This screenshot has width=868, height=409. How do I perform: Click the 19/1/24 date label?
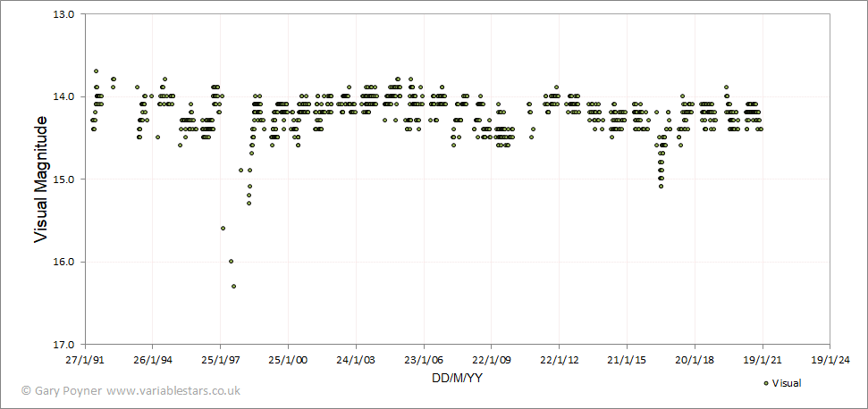[x=830, y=361]
